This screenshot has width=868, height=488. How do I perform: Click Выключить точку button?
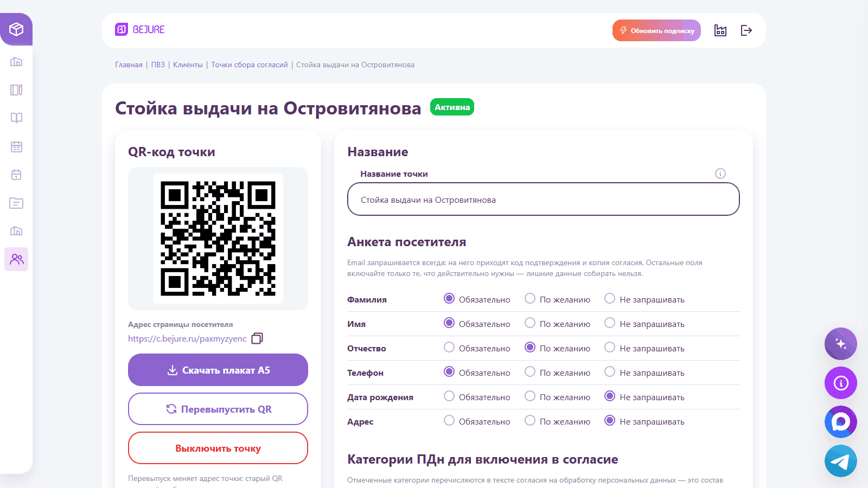[218, 448]
